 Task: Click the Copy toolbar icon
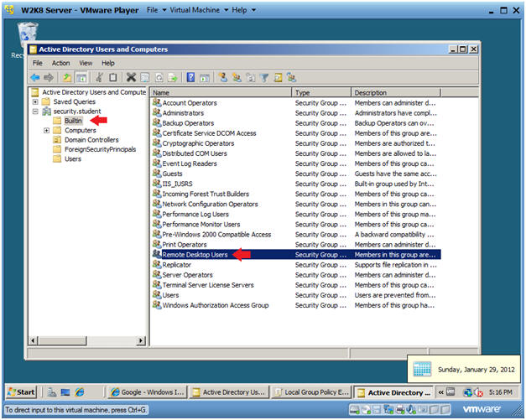point(113,78)
